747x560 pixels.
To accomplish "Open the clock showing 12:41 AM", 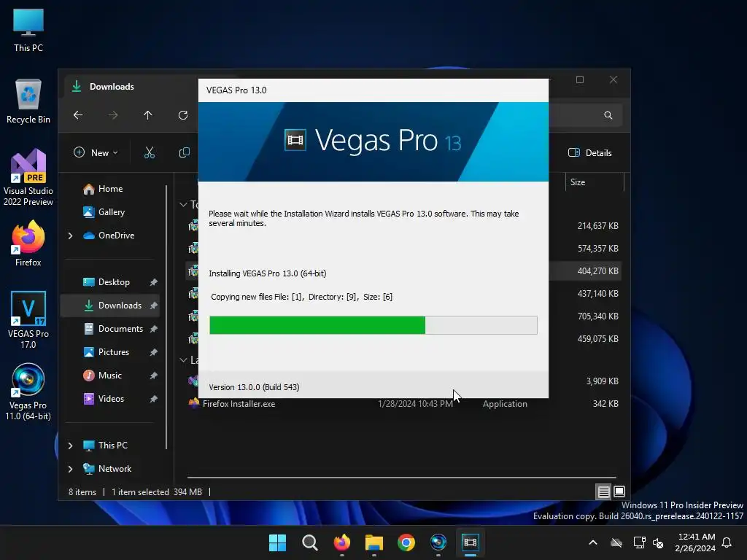I will (x=695, y=542).
